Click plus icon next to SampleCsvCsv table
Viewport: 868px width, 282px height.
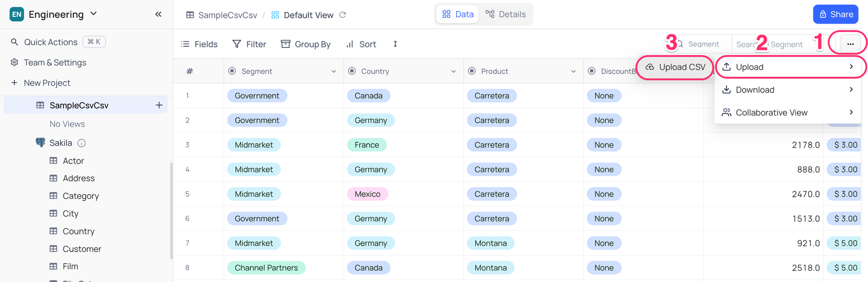[159, 105]
